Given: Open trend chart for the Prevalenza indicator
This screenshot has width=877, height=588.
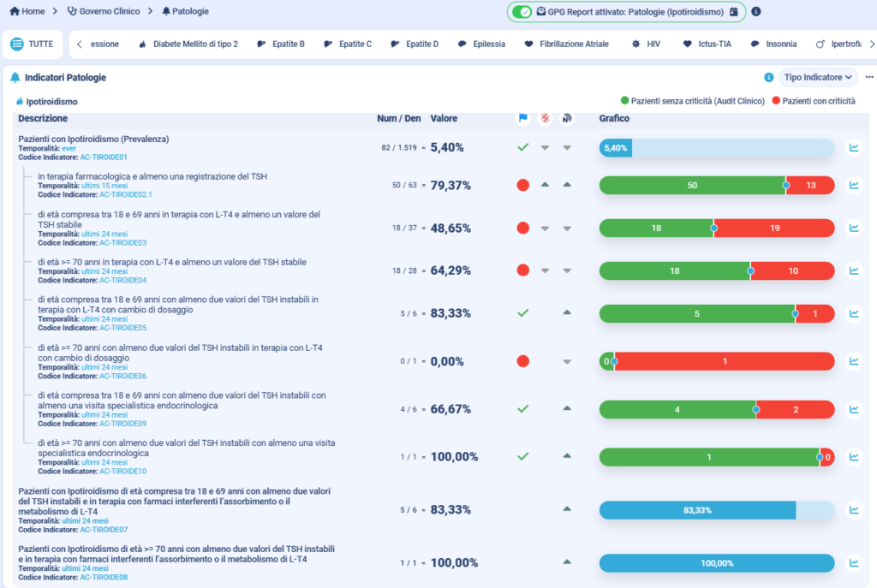Looking at the screenshot, I should click(x=854, y=148).
